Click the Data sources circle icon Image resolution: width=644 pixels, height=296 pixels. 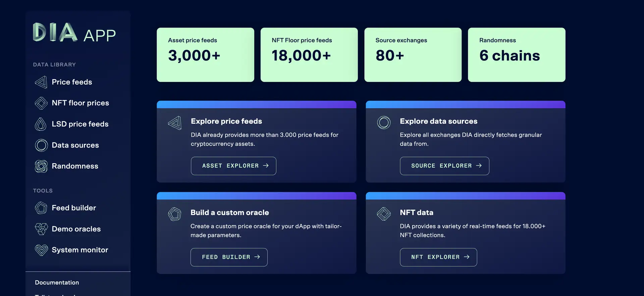[x=41, y=145]
